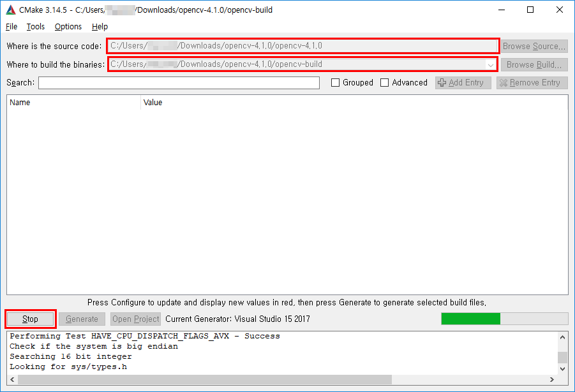Click the 'Searching 16 bit integer' log line
Screen dimensions: 575x392
click(x=71, y=356)
